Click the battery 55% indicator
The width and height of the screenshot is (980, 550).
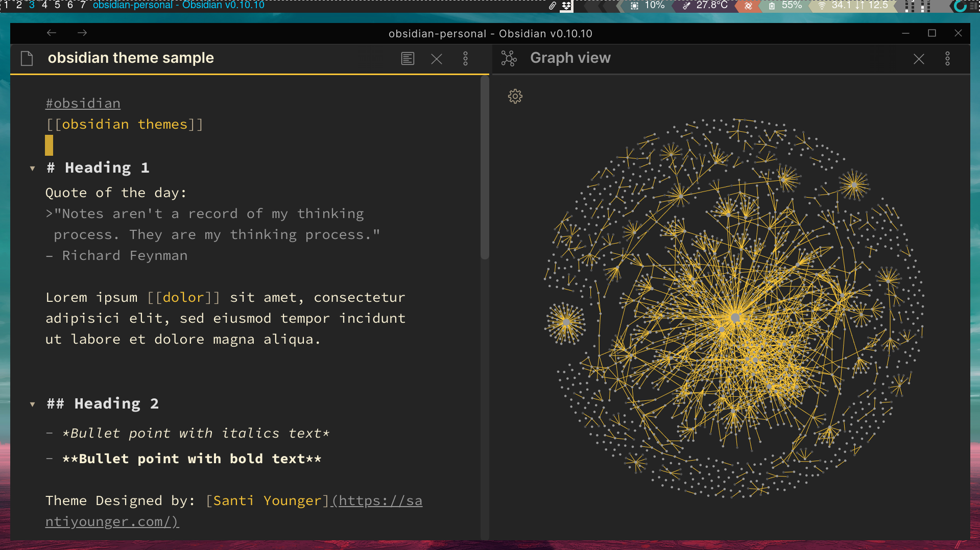(785, 5)
